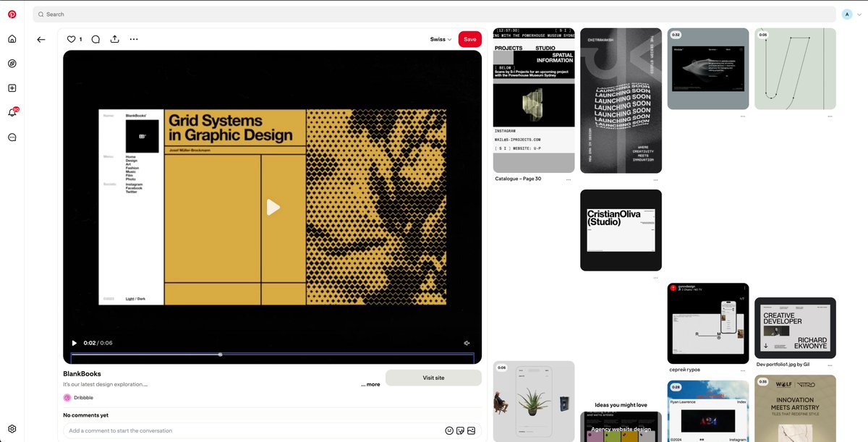868x442 pixels.
Task: Open the settings gear in sidebar
Action: pos(12,429)
